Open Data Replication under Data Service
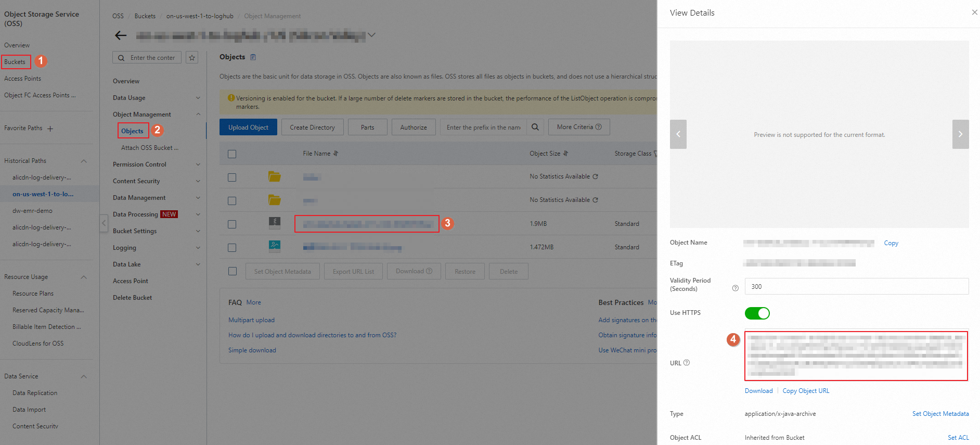 [x=35, y=393]
